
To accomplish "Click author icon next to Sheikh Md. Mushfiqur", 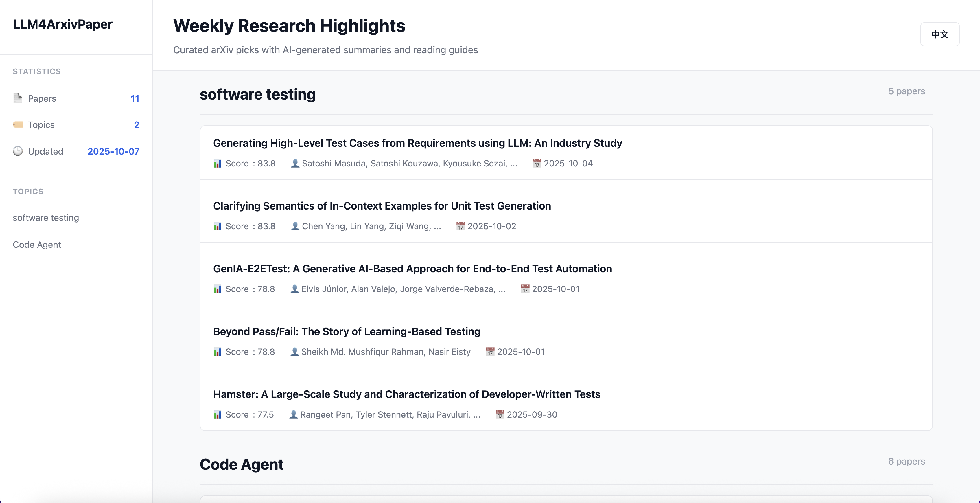I will [x=294, y=352].
